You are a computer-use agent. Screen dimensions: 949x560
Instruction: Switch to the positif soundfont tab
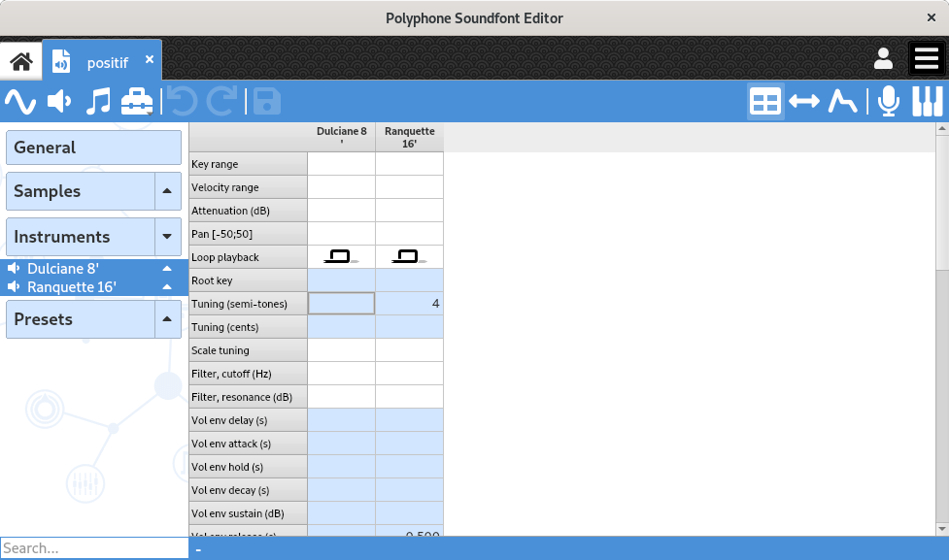tap(102, 61)
